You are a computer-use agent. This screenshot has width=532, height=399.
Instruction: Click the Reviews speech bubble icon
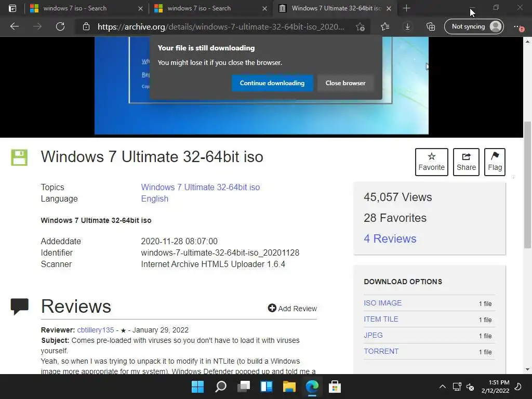click(x=20, y=307)
